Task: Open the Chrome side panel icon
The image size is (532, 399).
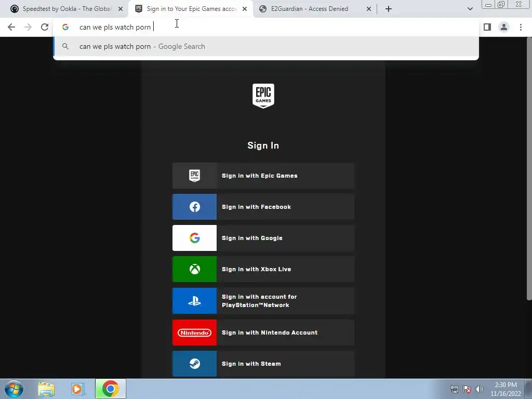Action: (x=487, y=27)
